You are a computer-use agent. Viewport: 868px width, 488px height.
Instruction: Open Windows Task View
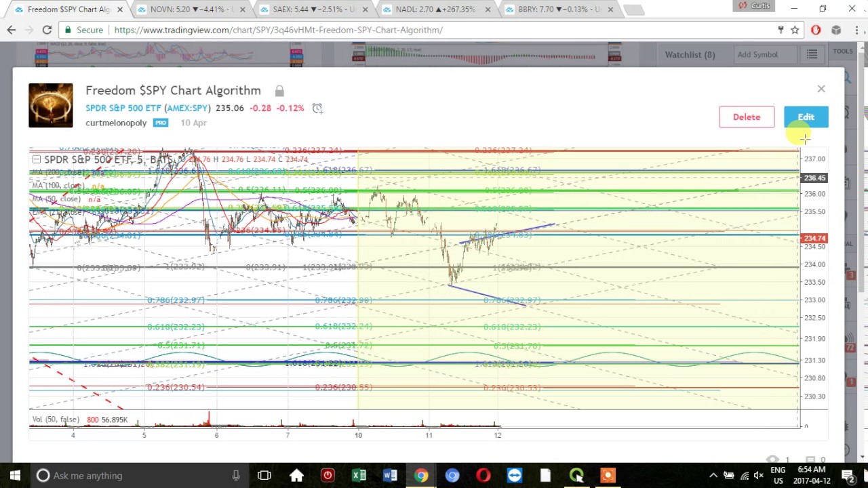[x=264, y=475]
